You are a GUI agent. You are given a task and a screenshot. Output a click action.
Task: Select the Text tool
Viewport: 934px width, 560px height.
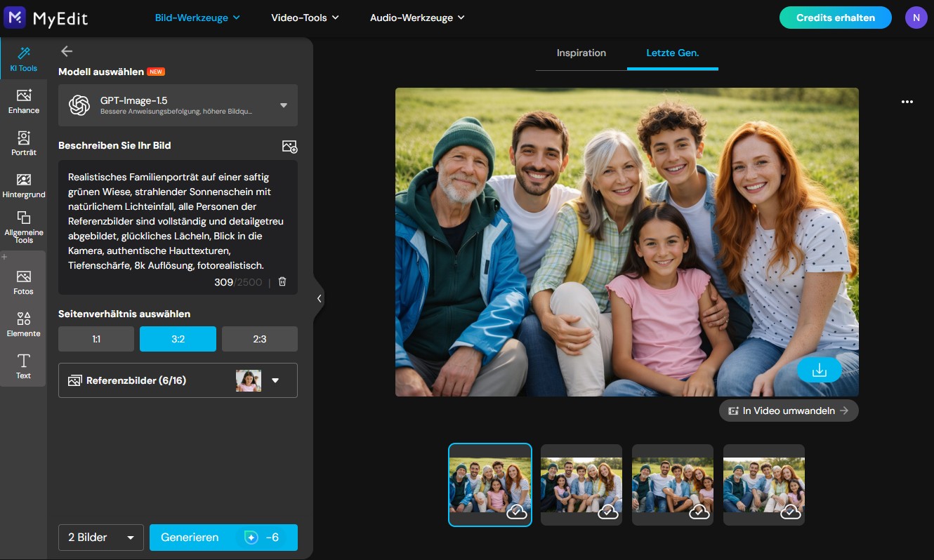point(23,366)
